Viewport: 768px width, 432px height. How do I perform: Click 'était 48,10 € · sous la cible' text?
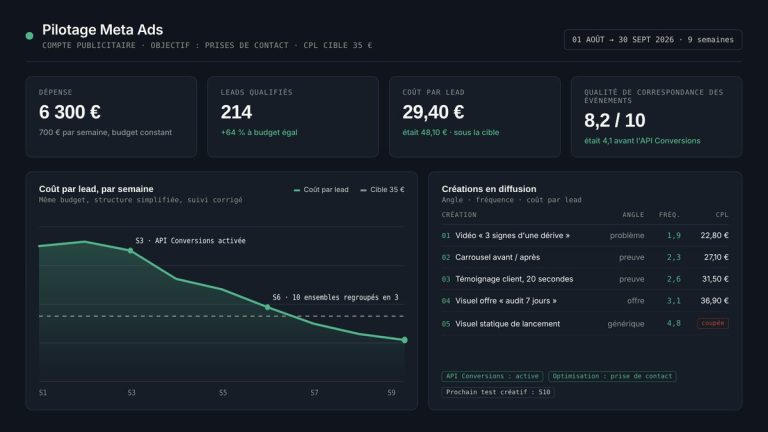coord(451,132)
